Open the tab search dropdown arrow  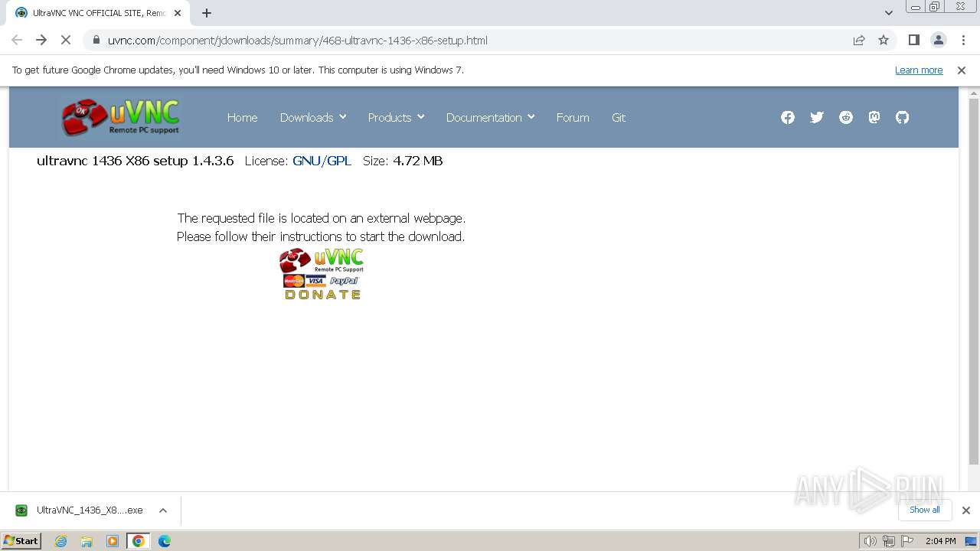tap(888, 13)
